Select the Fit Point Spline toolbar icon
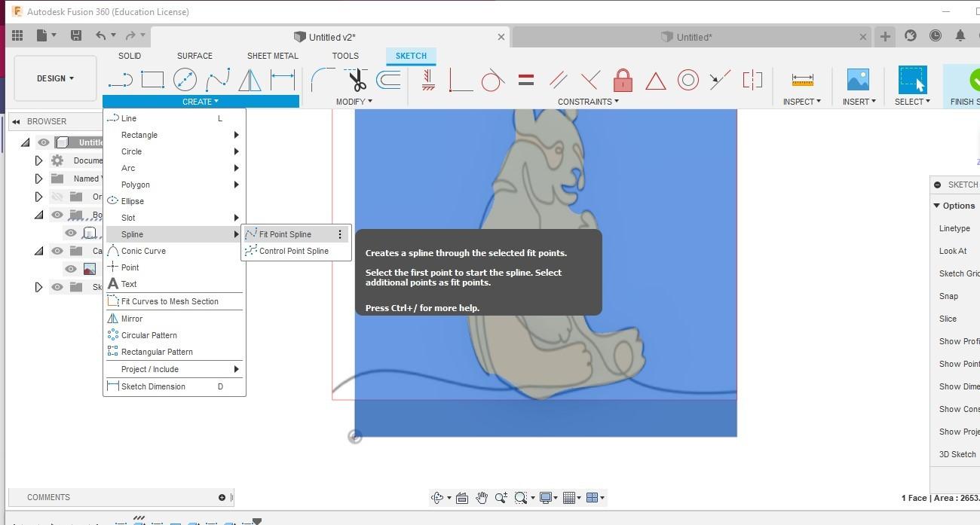Image resolution: width=980 pixels, height=525 pixels. coord(218,79)
